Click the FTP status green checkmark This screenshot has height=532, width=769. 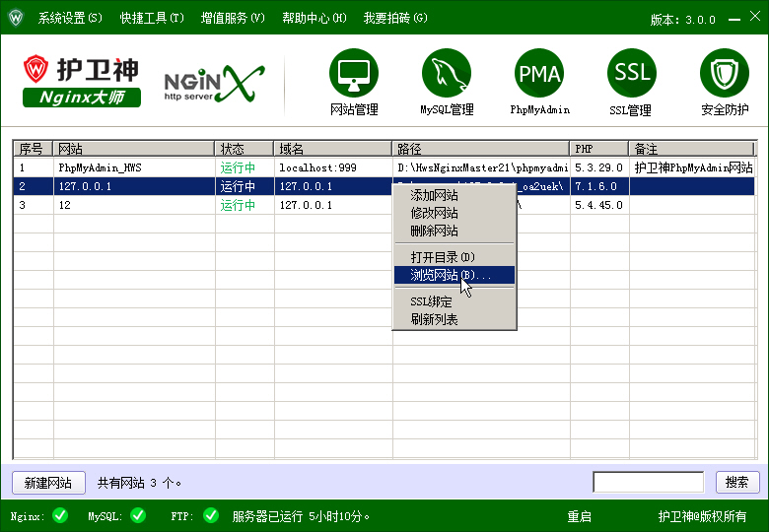[210, 515]
